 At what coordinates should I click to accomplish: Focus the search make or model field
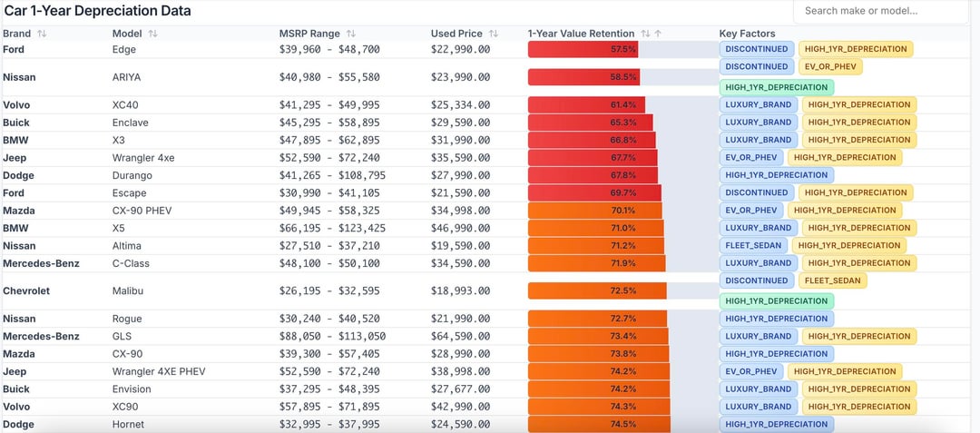(x=880, y=11)
